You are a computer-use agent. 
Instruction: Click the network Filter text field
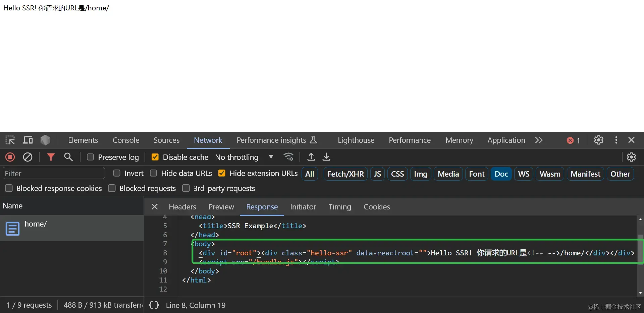54,174
